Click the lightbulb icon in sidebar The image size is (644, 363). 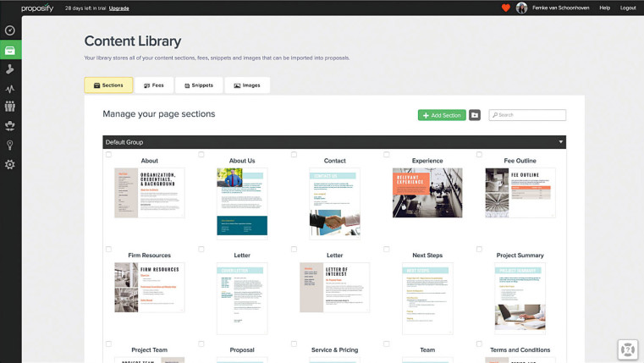(10, 145)
